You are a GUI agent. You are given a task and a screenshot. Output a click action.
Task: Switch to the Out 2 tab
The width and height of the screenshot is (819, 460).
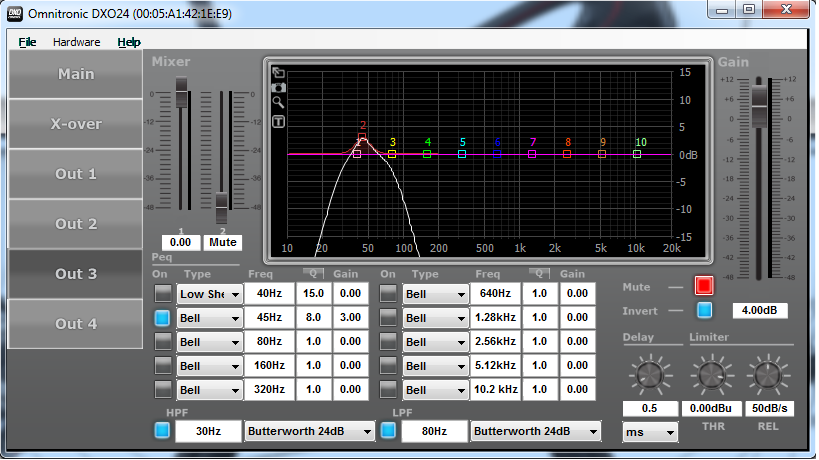click(76, 224)
